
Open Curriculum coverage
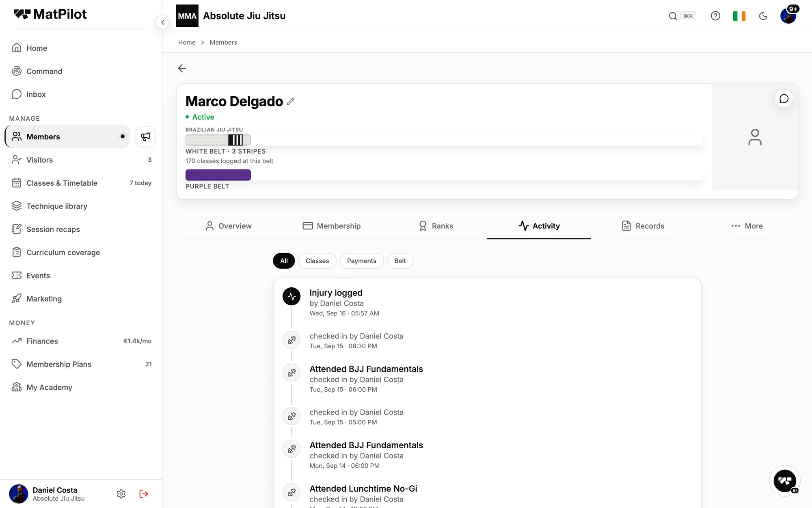pos(81,252)
